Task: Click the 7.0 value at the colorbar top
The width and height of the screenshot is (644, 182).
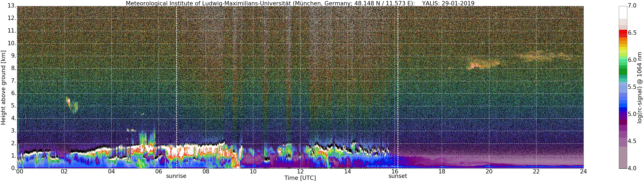Action: tap(632, 6)
